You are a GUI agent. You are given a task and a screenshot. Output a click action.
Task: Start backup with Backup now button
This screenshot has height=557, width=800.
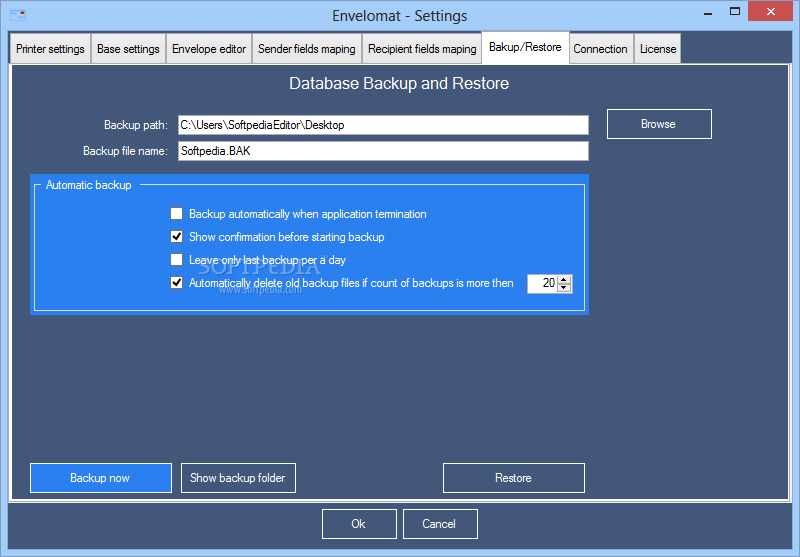pyautogui.click(x=101, y=478)
